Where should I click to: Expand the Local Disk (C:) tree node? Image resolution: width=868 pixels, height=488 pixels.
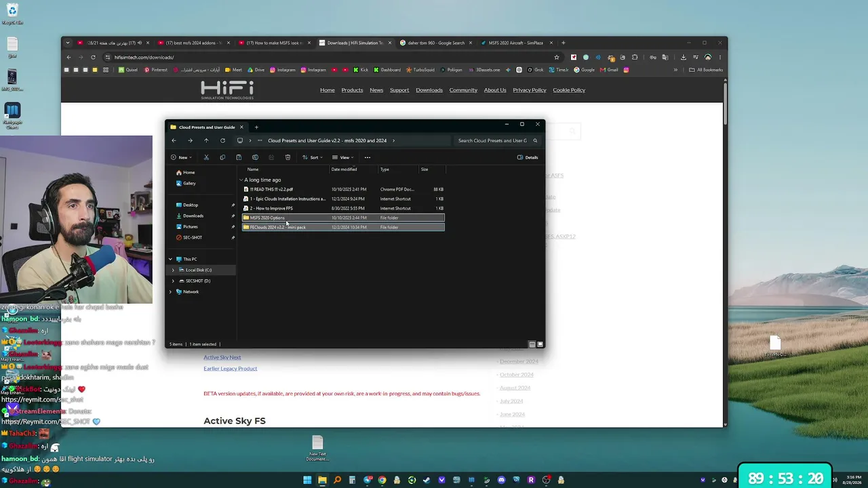click(173, 270)
